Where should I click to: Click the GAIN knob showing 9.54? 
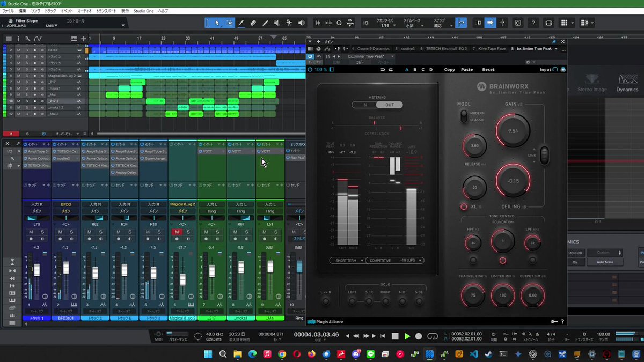pyautogui.click(x=513, y=131)
